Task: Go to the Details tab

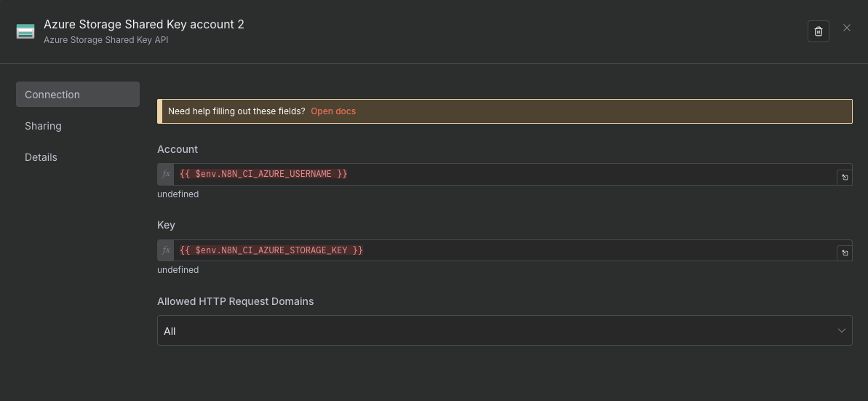Action: (41, 157)
